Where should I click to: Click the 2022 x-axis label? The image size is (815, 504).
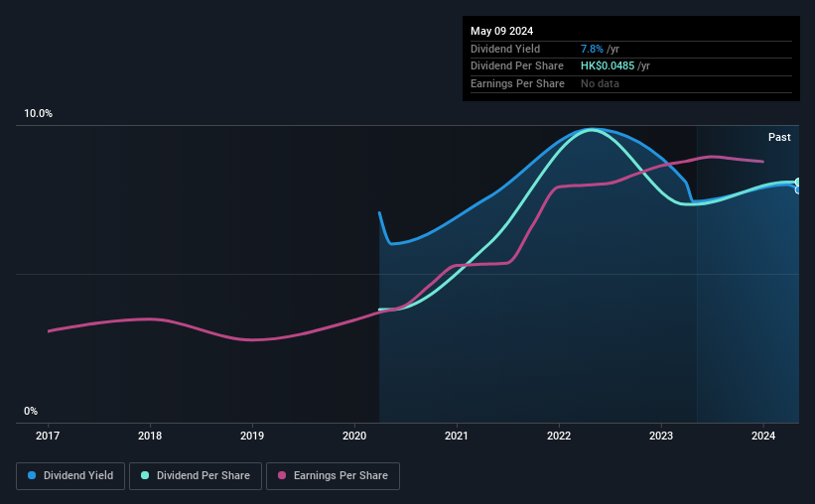tap(559, 436)
